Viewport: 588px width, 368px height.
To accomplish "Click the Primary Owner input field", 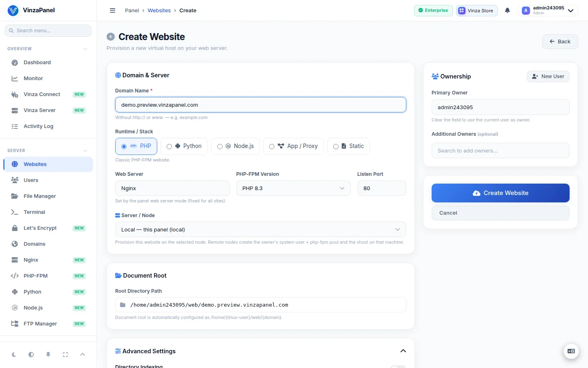I will (501, 107).
